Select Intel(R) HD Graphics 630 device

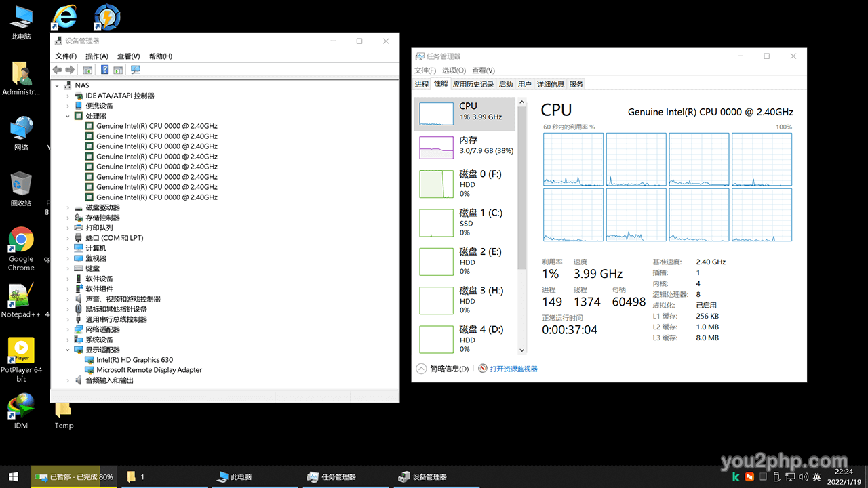coord(134,360)
